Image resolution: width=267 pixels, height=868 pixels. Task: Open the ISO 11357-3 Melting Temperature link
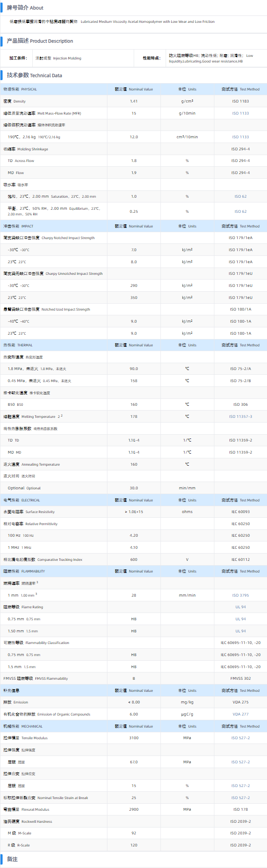pyautogui.click(x=240, y=417)
